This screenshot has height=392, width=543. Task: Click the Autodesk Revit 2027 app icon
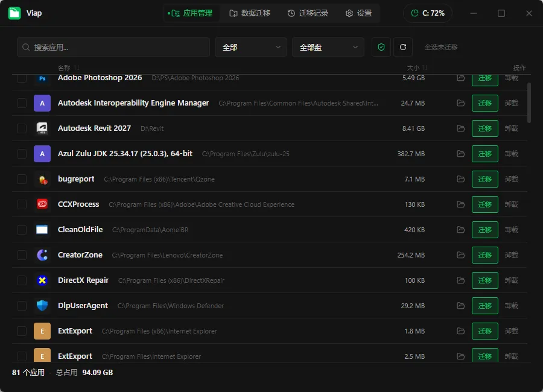point(42,128)
